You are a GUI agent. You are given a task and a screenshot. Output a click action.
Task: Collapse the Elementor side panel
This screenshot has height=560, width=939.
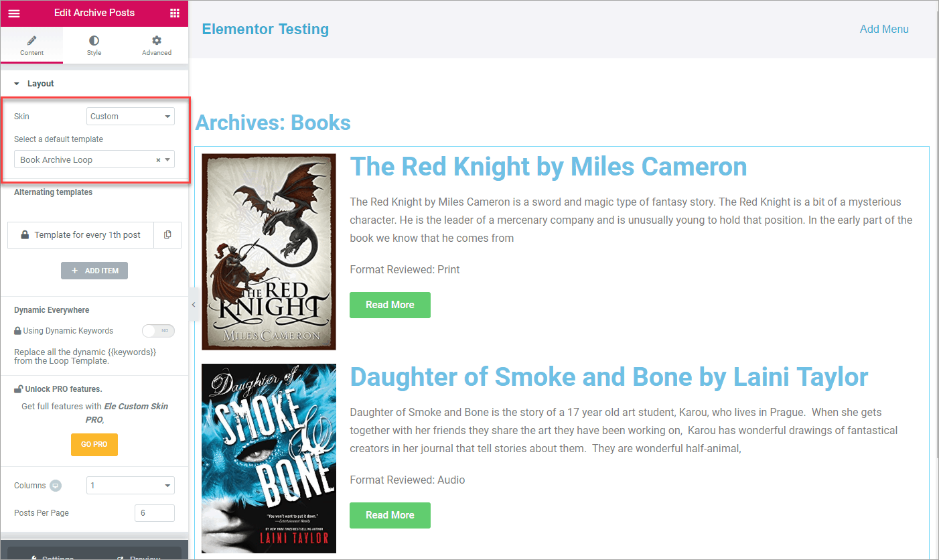(x=193, y=305)
